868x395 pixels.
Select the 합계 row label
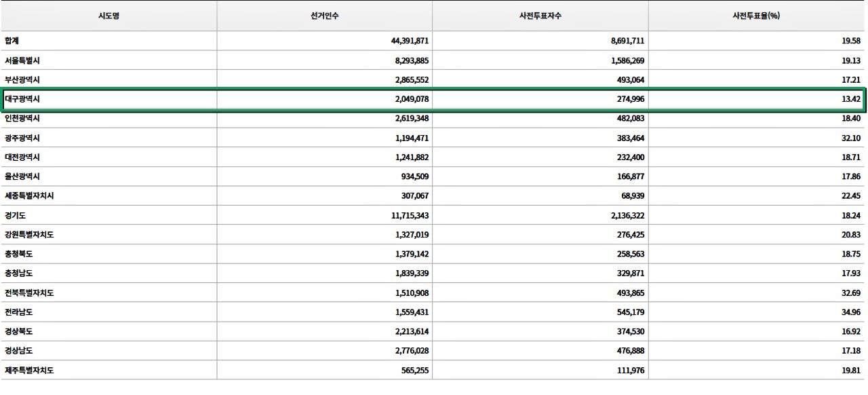point(12,41)
